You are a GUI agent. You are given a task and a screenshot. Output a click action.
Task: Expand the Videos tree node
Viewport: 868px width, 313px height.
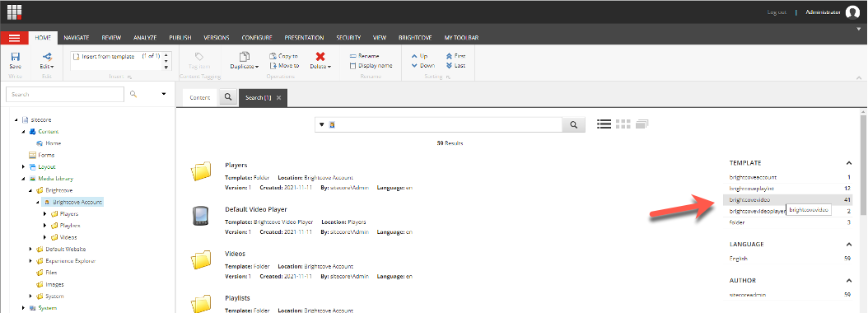(x=44, y=237)
